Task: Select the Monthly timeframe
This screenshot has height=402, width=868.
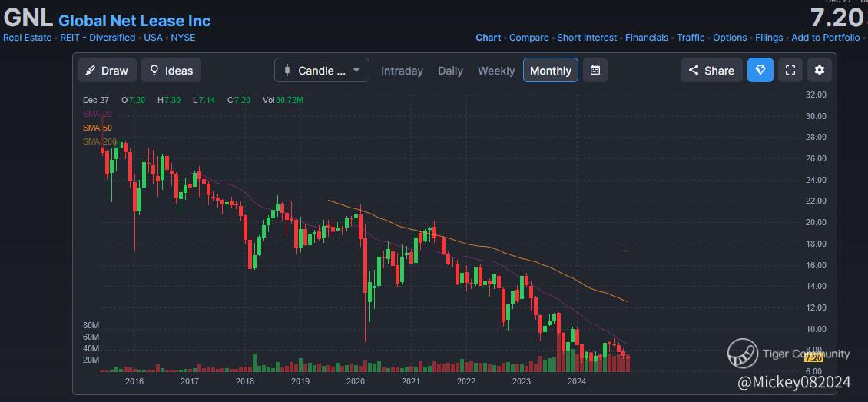Action: click(x=551, y=70)
